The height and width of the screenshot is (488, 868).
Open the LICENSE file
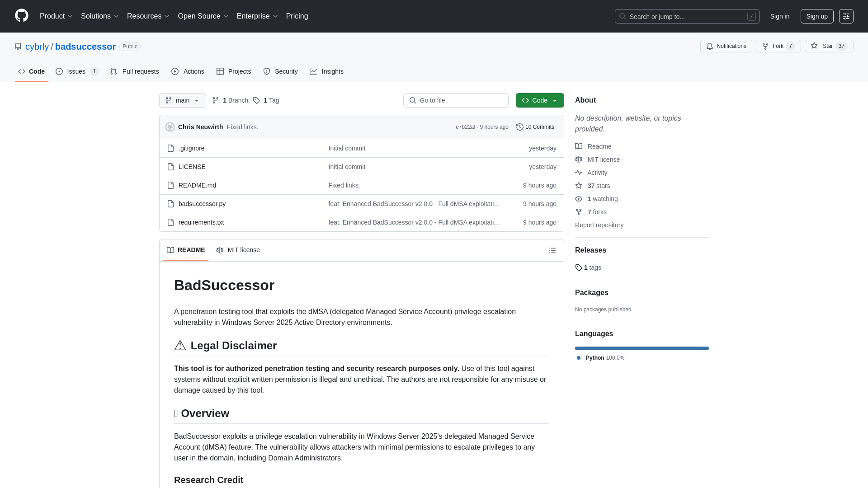click(x=192, y=167)
